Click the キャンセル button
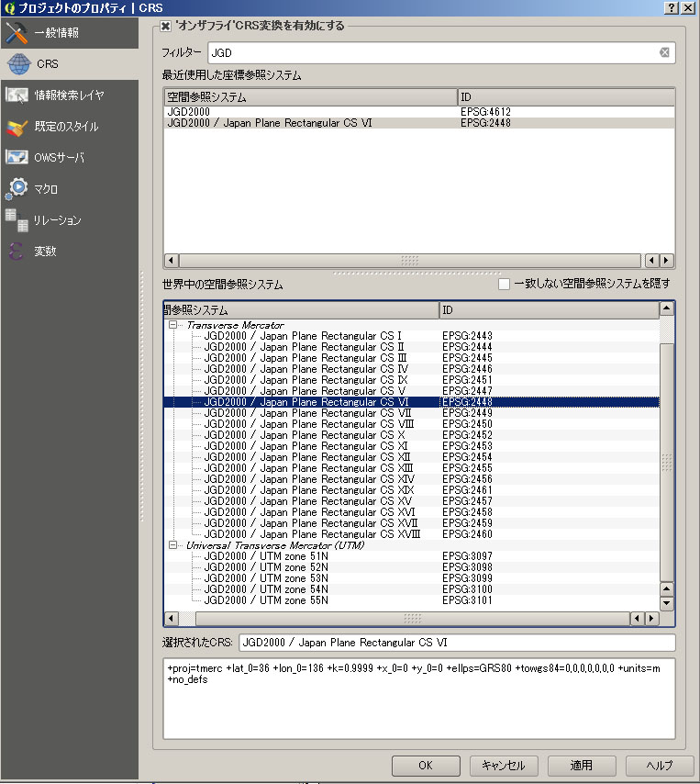This screenshot has height=784, width=700. (x=504, y=766)
